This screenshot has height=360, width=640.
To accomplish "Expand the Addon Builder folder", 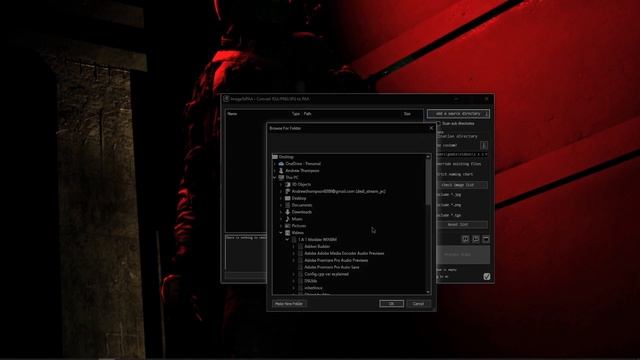I will tap(294, 247).
